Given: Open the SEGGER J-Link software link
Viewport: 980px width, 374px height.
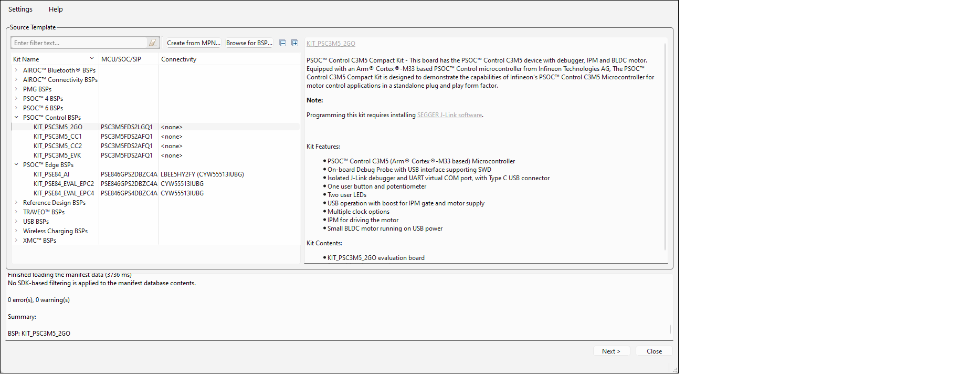Looking at the screenshot, I should pos(449,115).
